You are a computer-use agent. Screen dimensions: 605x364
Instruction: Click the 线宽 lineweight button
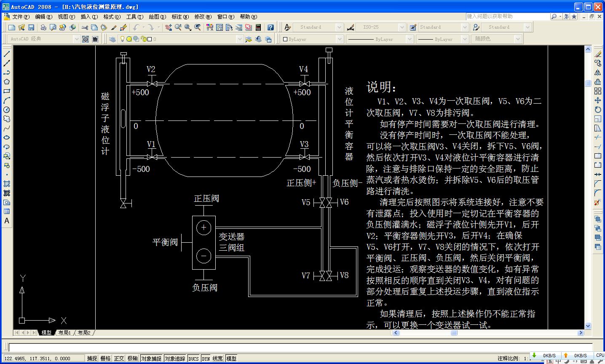[x=217, y=359]
